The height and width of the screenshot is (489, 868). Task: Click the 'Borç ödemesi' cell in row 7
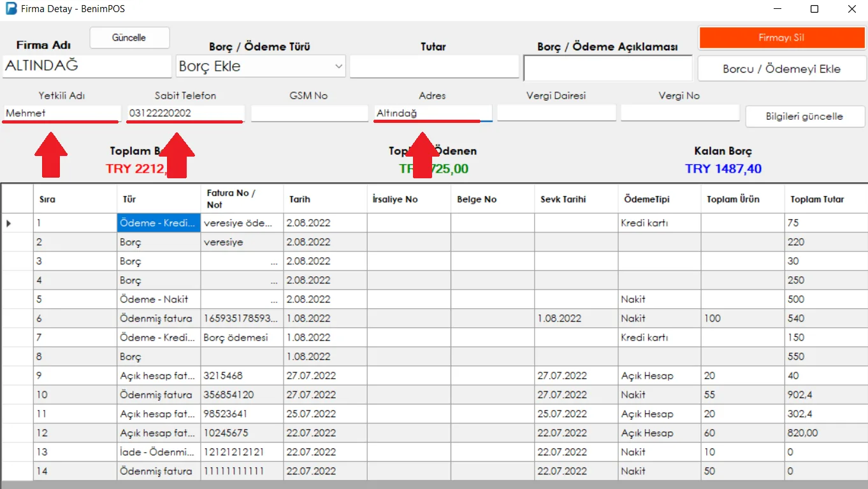[242, 337]
